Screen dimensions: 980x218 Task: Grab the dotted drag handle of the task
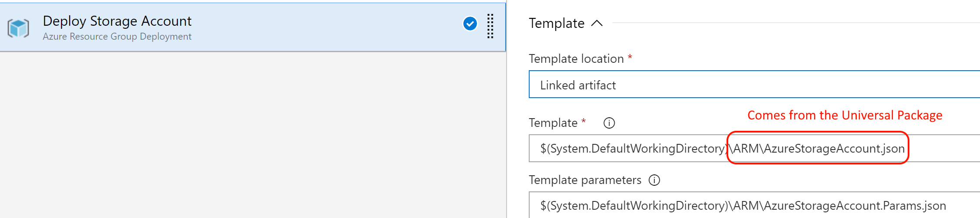click(490, 26)
